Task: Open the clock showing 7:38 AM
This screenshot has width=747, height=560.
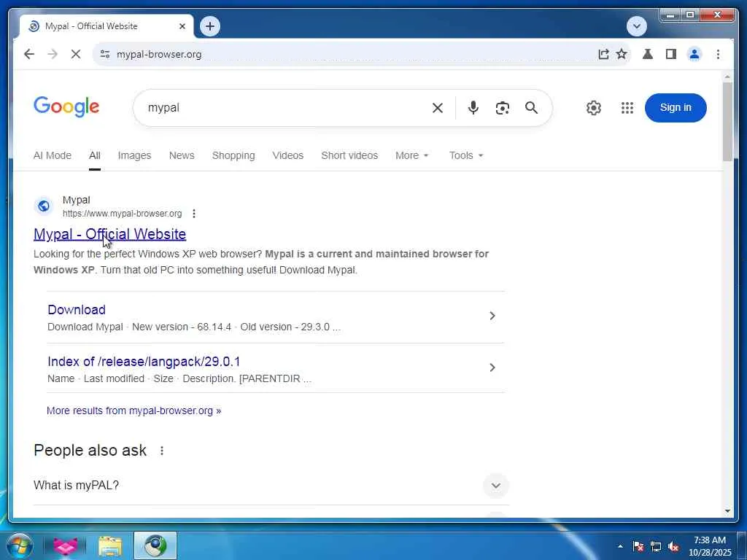Action: point(710,546)
